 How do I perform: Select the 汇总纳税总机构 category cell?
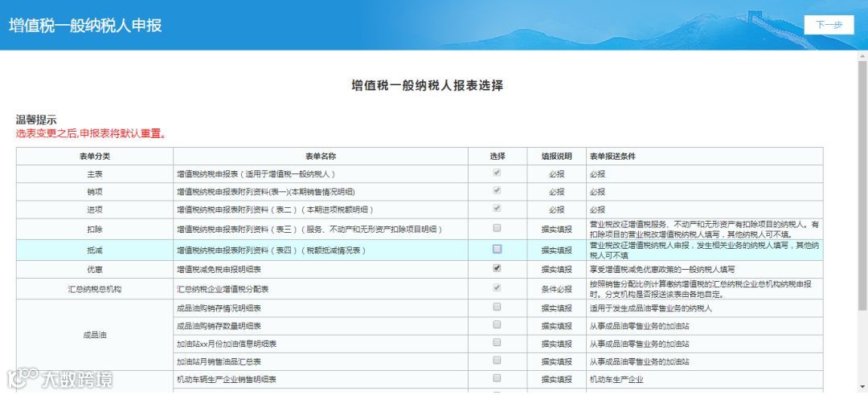pyautogui.click(x=95, y=289)
